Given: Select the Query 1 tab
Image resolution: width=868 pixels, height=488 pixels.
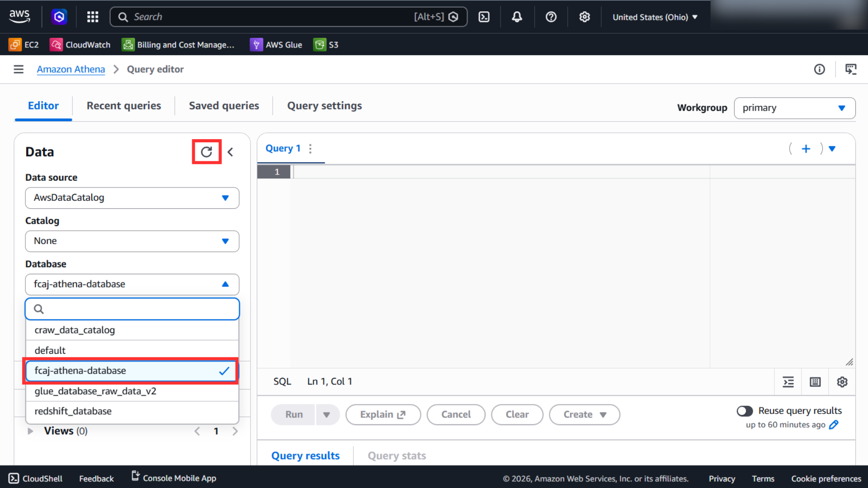Looking at the screenshot, I should (283, 149).
